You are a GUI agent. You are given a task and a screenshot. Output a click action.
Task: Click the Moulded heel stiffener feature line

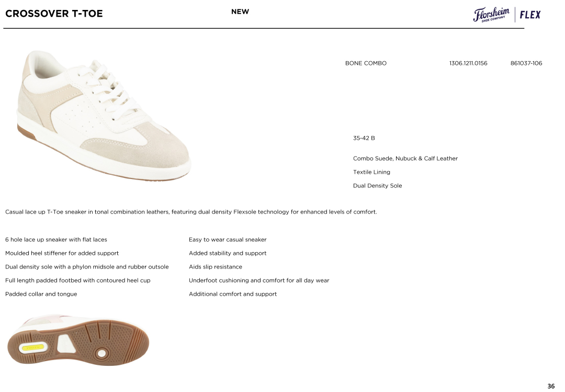pyautogui.click(x=62, y=253)
